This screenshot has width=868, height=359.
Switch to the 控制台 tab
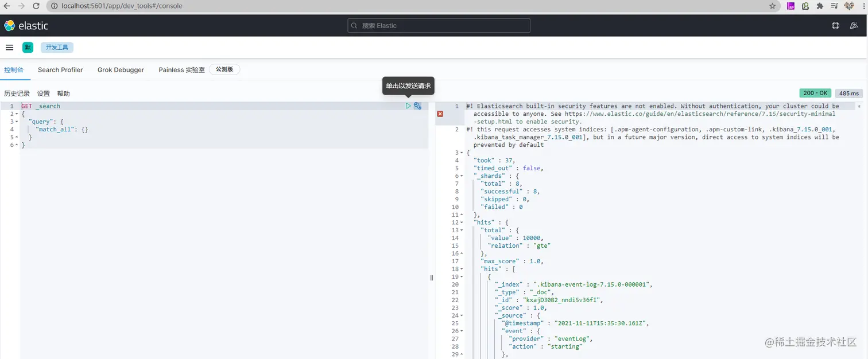[14, 70]
